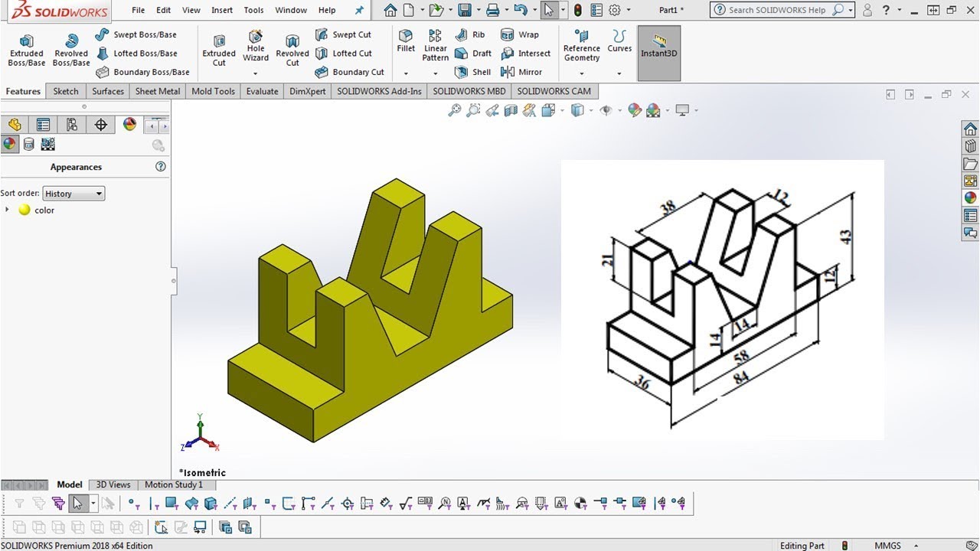
Task: Open the Options gear dropdown arrow
Action: 629,11
